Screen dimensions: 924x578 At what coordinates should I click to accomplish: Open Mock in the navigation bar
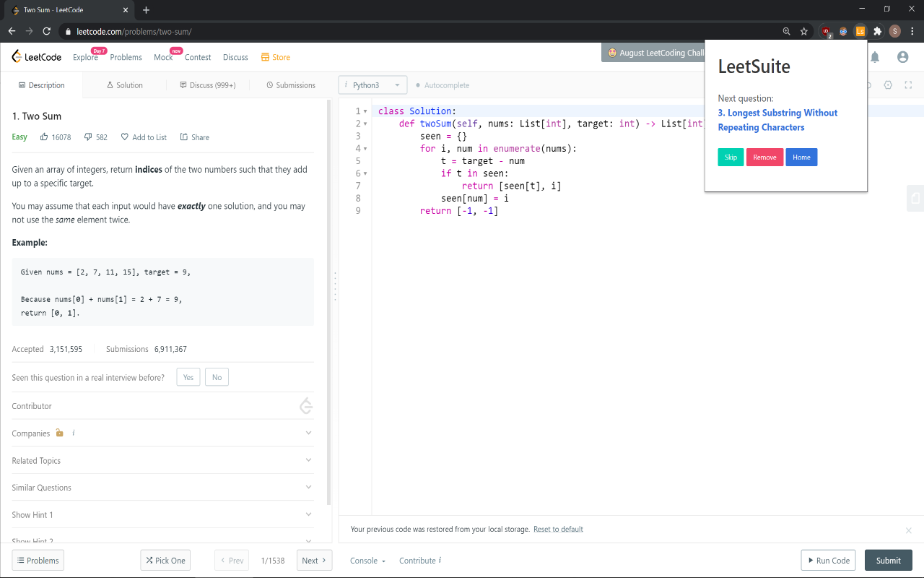click(x=163, y=57)
